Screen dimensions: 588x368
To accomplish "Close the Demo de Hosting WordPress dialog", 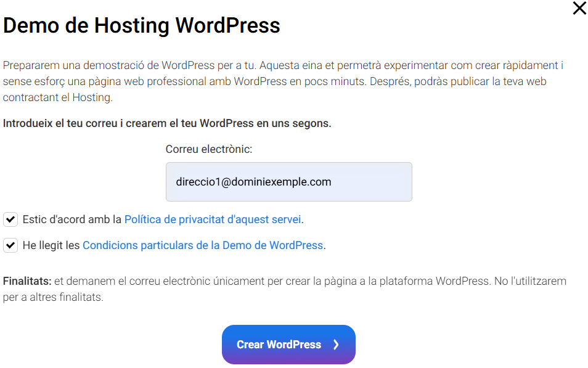I will [x=579, y=8].
